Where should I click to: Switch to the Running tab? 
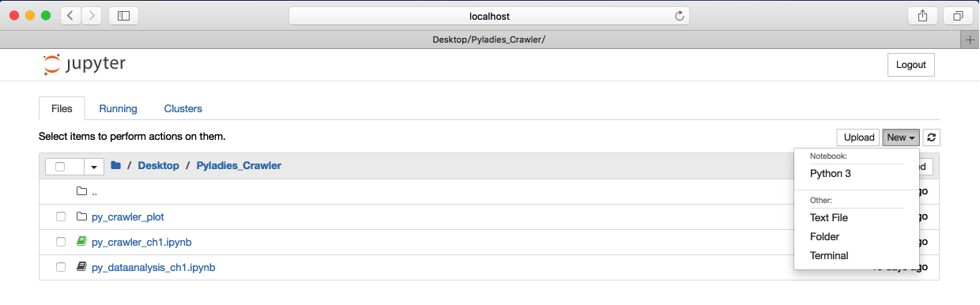click(118, 108)
